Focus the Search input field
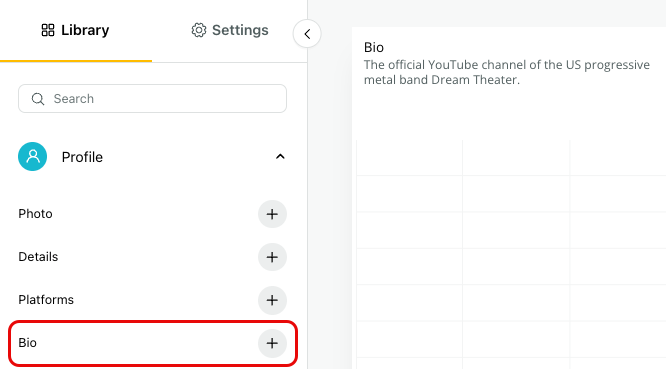This screenshot has height=369, width=666. (152, 99)
